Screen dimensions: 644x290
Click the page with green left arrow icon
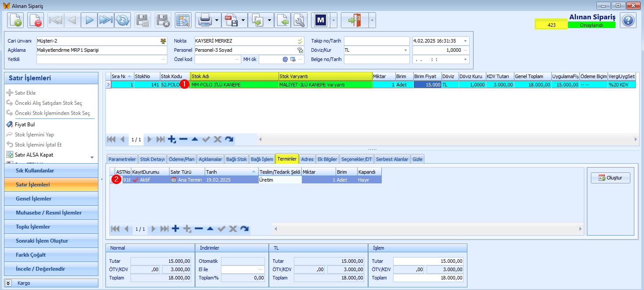coord(283,20)
